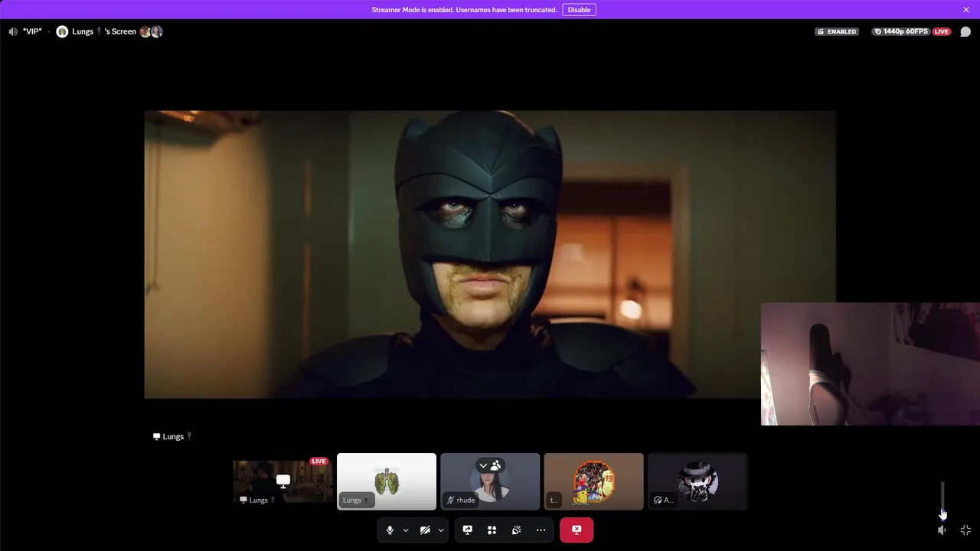Click the main shared screen video
Viewport: 980px width, 551px height.
click(490, 255)
